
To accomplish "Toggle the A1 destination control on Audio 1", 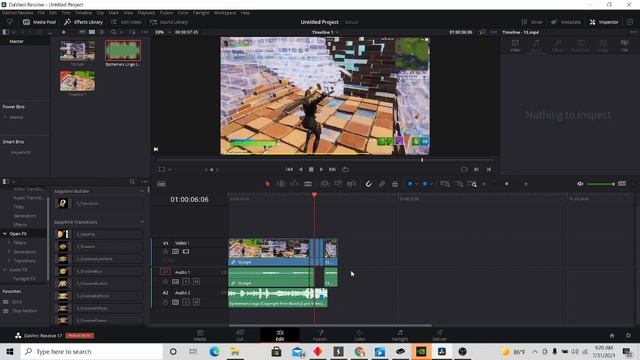I will click(x=165, y=272).
